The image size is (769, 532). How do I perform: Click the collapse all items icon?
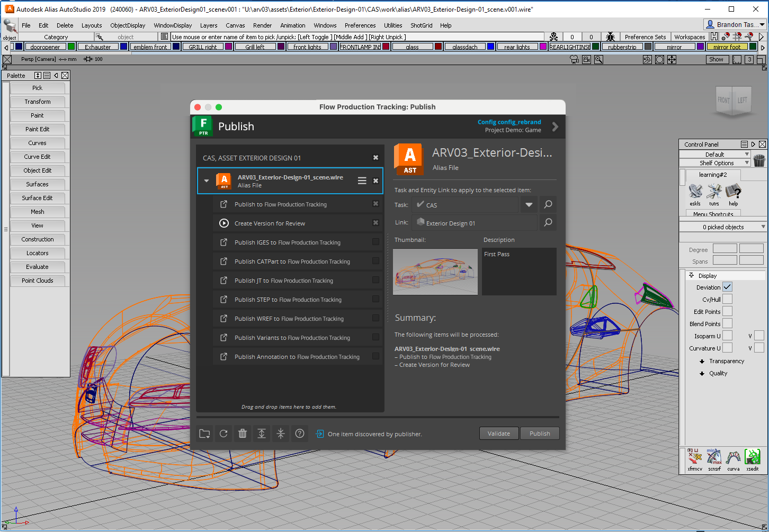[x=281, y=434]
